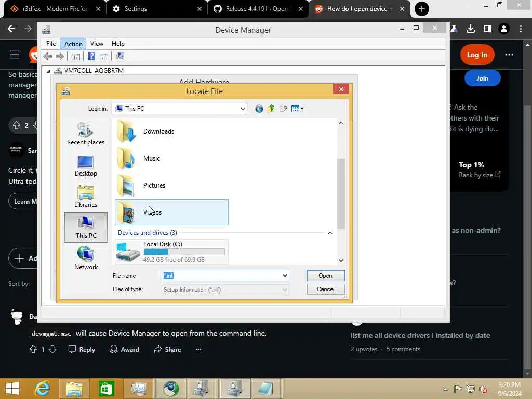
Task: Select Local Disk (C:) drive
Action: [171, 252]
